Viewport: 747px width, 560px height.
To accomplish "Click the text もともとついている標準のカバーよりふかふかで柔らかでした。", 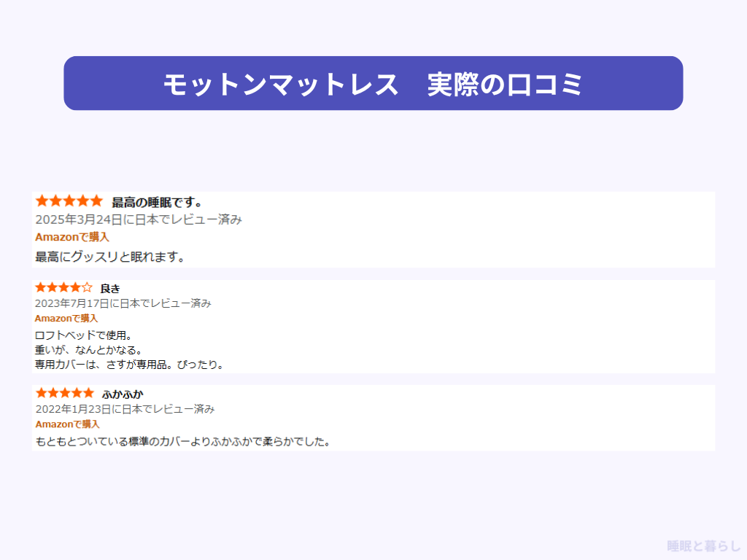I will coord(183,441).
